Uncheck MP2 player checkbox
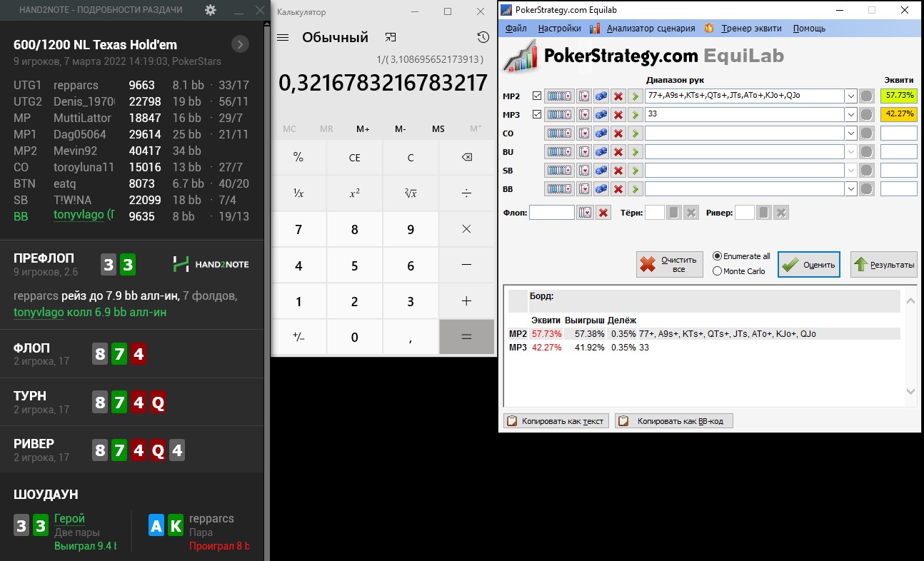The width and height of the screenshot is (924, 561). pyautogui.click(x=537, y=96)
